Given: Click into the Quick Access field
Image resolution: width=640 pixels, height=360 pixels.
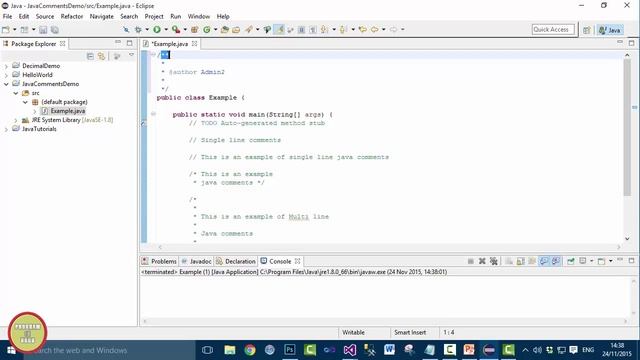Looking at the screenshot, I should (x=553, y=29).
